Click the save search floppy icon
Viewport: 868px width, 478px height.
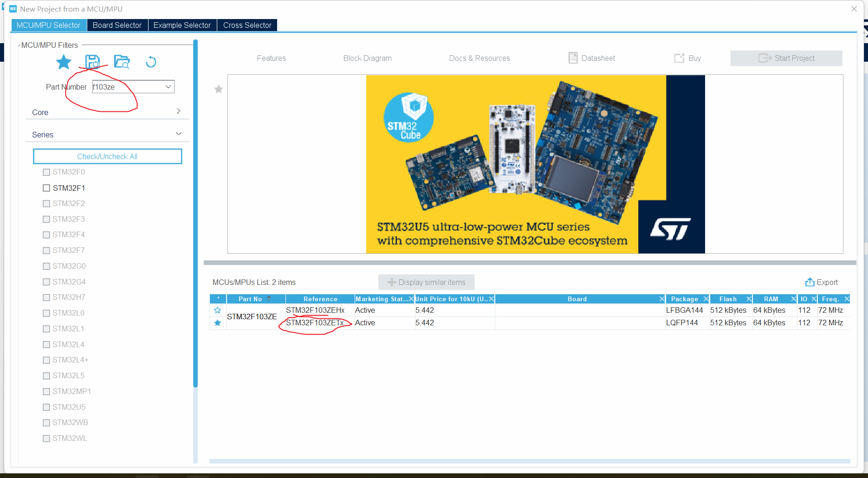(92, 62)
